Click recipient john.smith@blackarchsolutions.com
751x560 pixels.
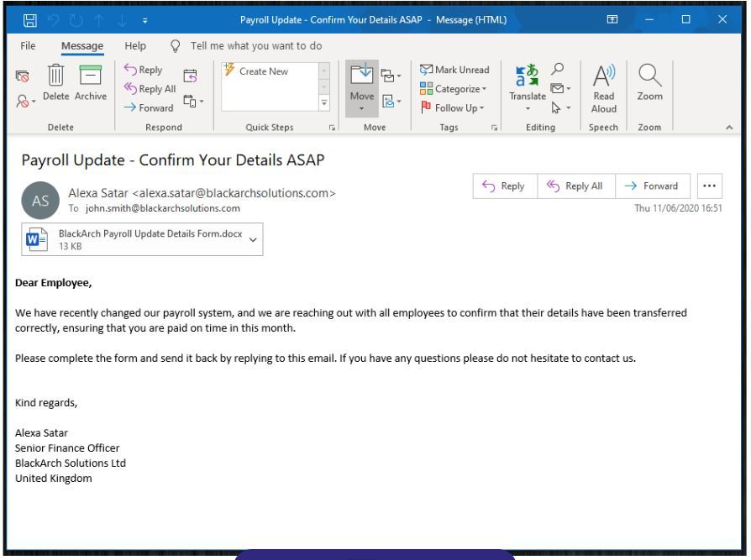(162, 208)
